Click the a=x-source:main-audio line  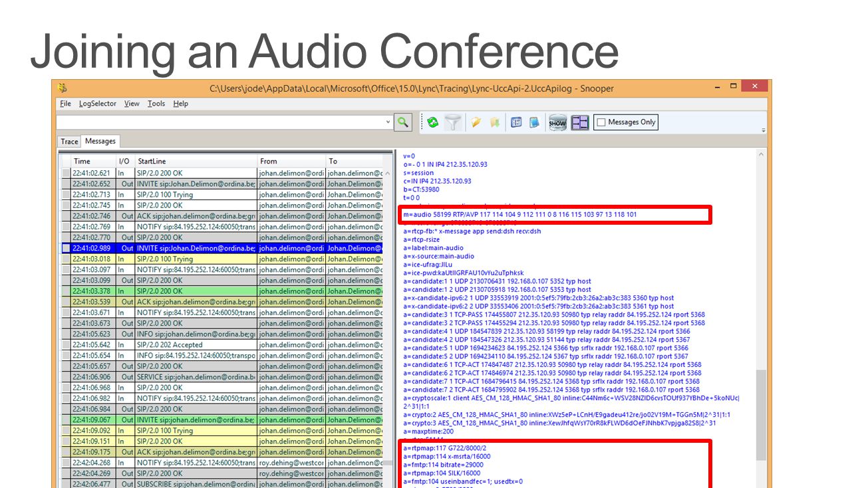click(x=439, y=256)
